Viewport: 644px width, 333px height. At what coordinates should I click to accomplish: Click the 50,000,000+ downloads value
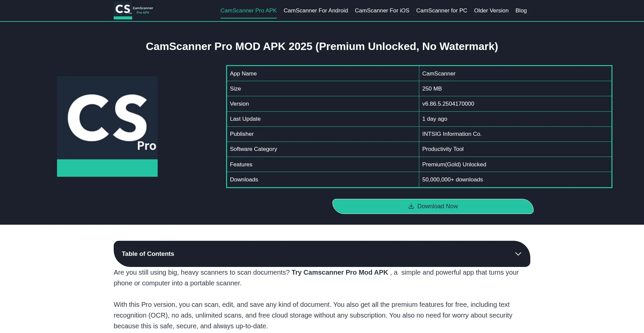[452, 179]
